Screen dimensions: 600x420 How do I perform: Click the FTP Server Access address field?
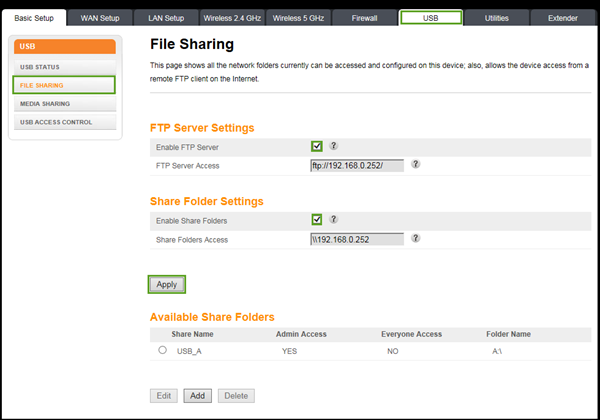(357, 165)
